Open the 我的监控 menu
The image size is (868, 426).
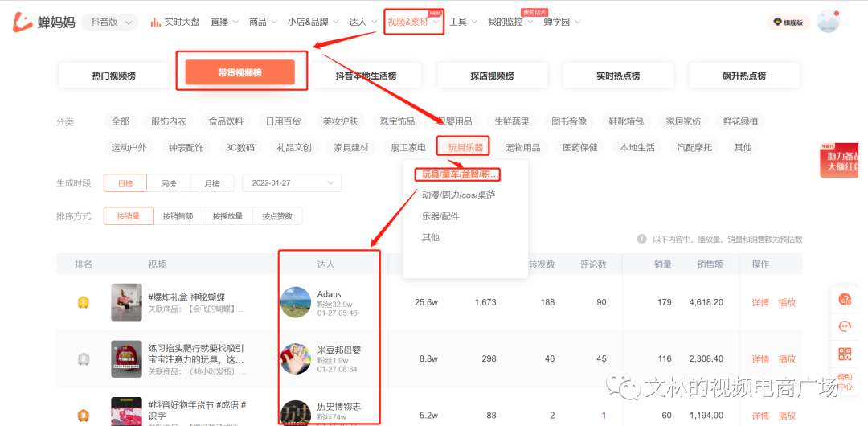tap(510, 23)
